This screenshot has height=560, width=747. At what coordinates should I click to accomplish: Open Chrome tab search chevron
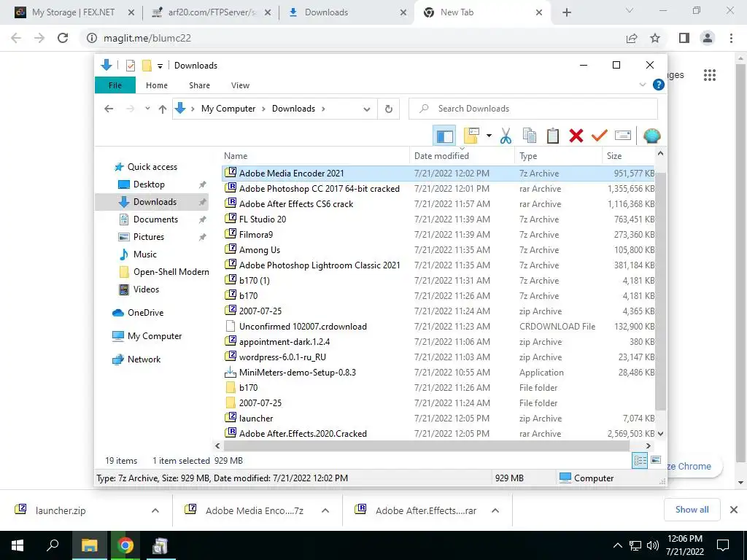click(x=630, y=11)
